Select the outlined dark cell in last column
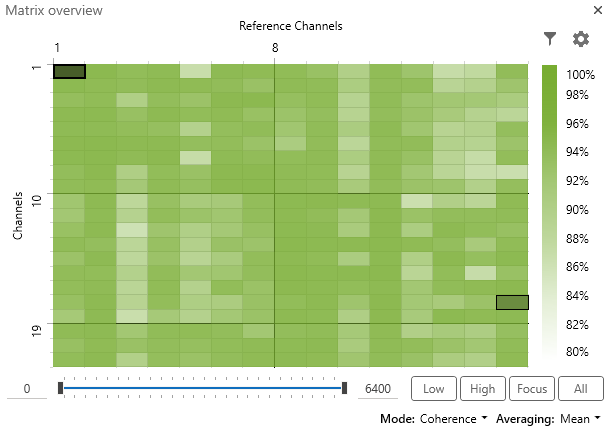611x429 pixels. point(512,302)
